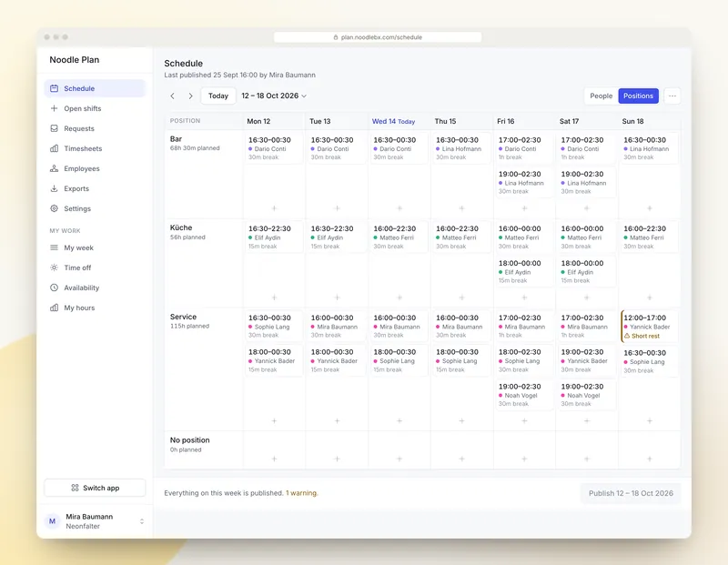The width and height of the screenshot is (728, 565).
Task: Open Requests inbox icon
Action: tap(55, 128)
